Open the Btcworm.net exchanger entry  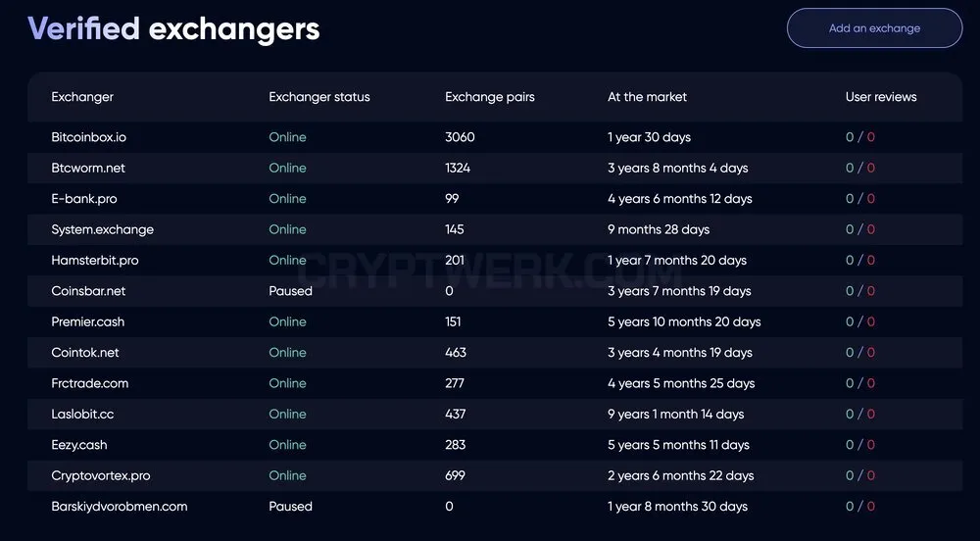pyautogui.click(x=88, y=168)
